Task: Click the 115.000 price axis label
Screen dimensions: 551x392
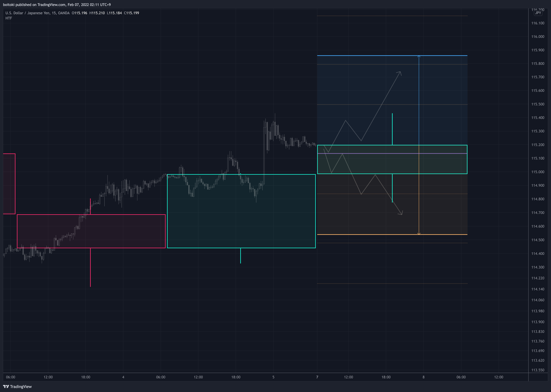Action: point(538,172)
